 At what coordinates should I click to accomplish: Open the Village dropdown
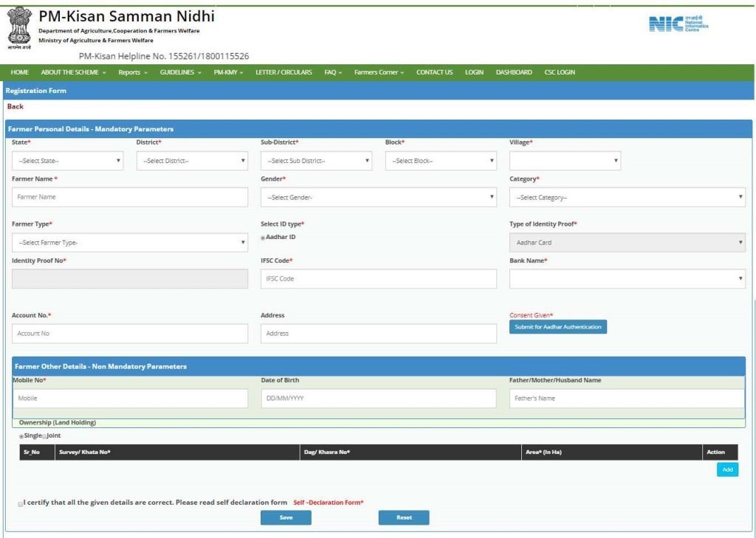pos(565,161)
